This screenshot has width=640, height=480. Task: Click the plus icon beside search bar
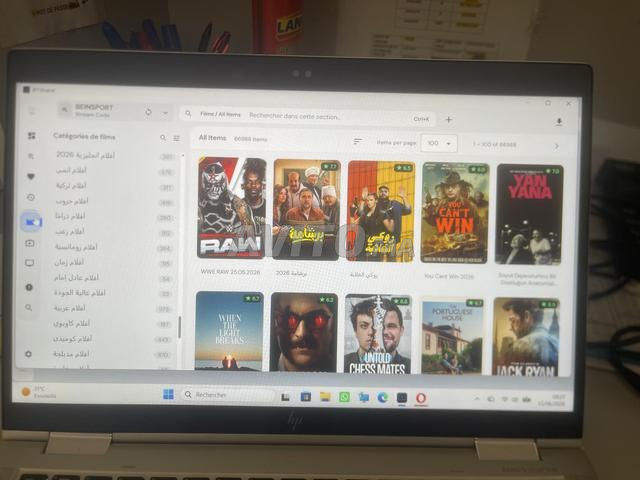tap(449, 120)
